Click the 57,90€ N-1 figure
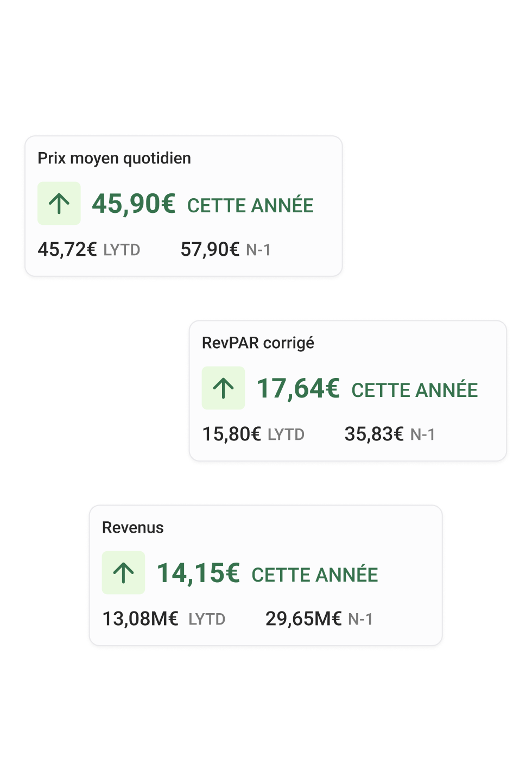Image resolution: width=532 pixels, height=782 pixels. (x=210, y=250)
